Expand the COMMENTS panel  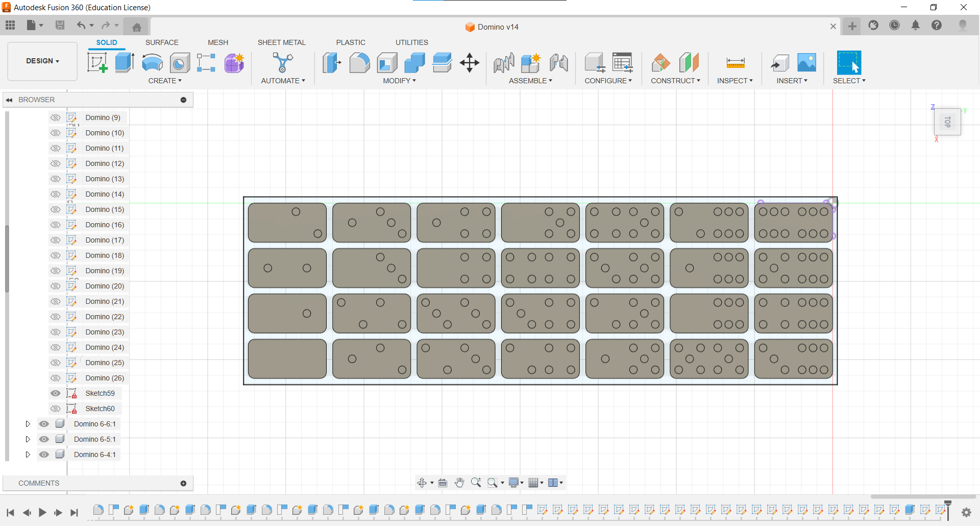[x=183, y=483]
